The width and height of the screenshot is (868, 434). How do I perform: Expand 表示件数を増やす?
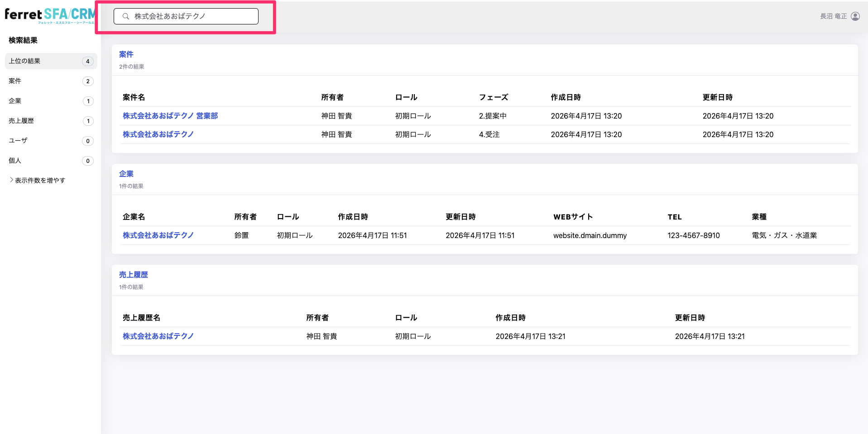pos(37,180)
